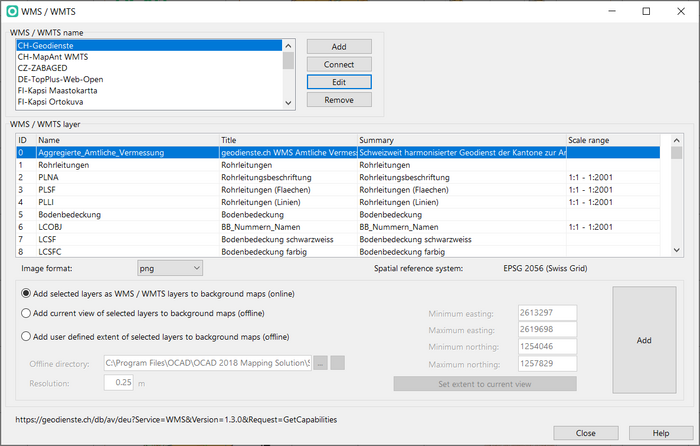Click the geodienste.ch GetCapabilities URL text
700x446 pixels.
[176, 420]
